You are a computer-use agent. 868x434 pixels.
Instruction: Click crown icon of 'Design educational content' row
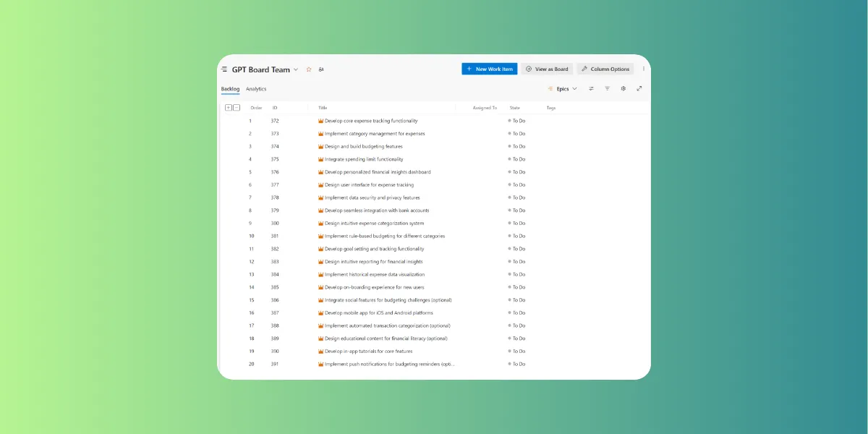[320, 339]
